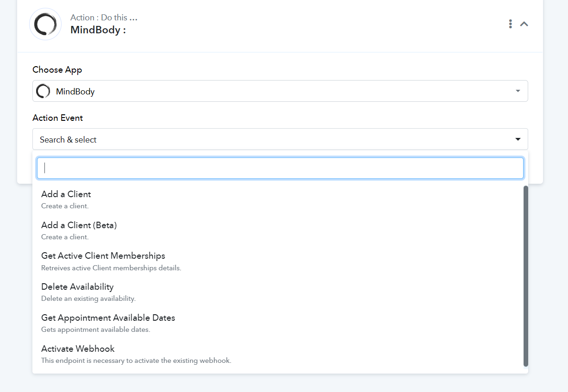Click the MindBody icon in Choose App field
The image size is (568, 392).
click(43, 91)
